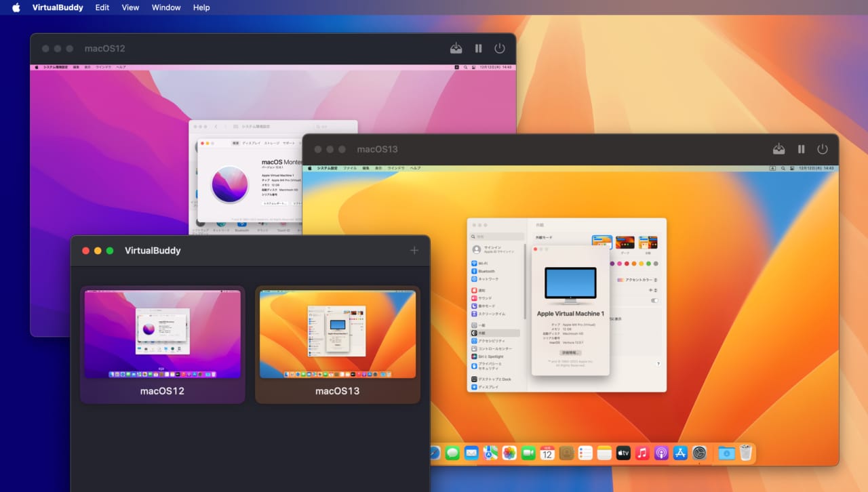Click the screenshot capture icon in macOS13 window

[x=779, y=148]
